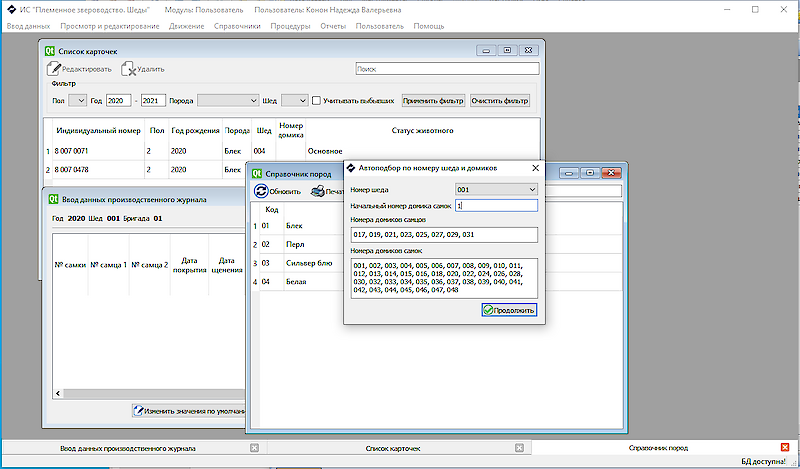Toggle the Учитывать выбывших checkbox
Image resolution: width=800 pixels, height=469 pixels.
click(x=317, y=100)
